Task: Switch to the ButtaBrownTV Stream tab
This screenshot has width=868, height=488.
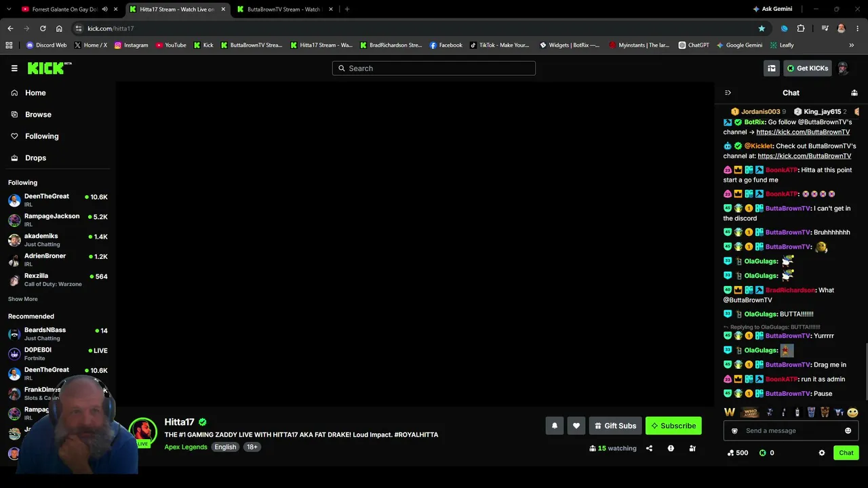Action: click(283, 9)
